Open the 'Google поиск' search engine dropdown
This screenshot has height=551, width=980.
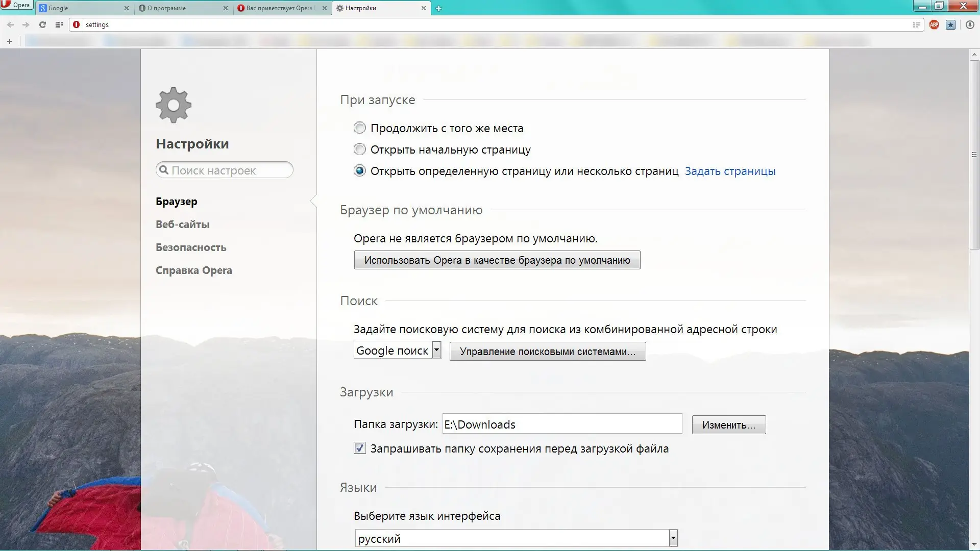397,350
